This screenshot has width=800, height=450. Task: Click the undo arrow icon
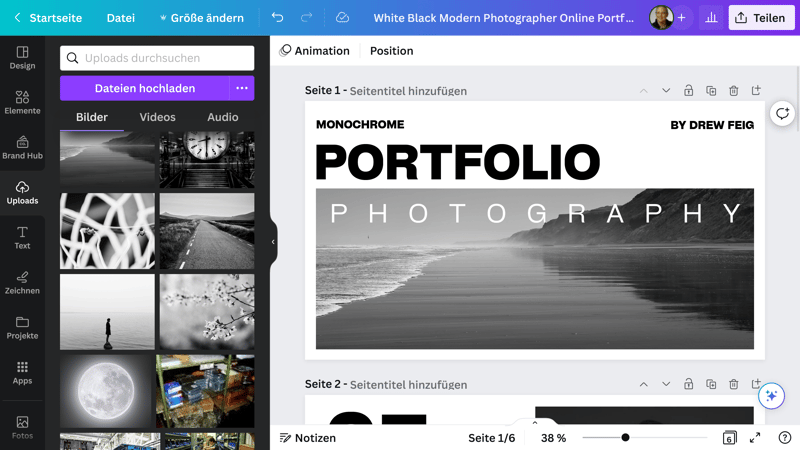pyautogui.click(x=278, y=18)
